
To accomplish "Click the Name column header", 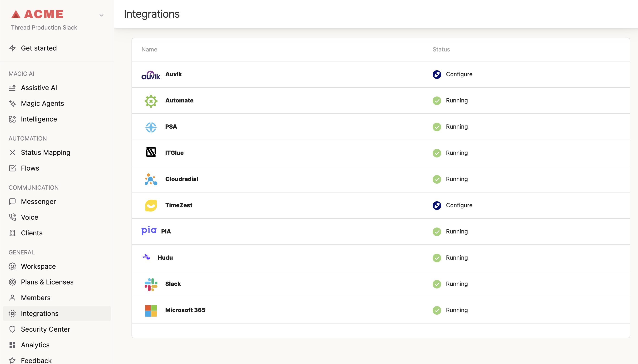I will tap(149, 49).
